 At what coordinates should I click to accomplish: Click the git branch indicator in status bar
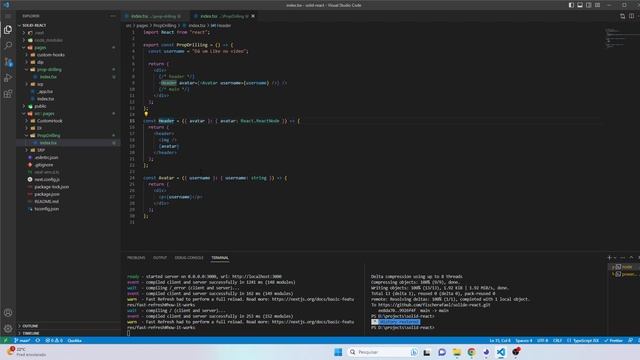click(x=22, y=340)
